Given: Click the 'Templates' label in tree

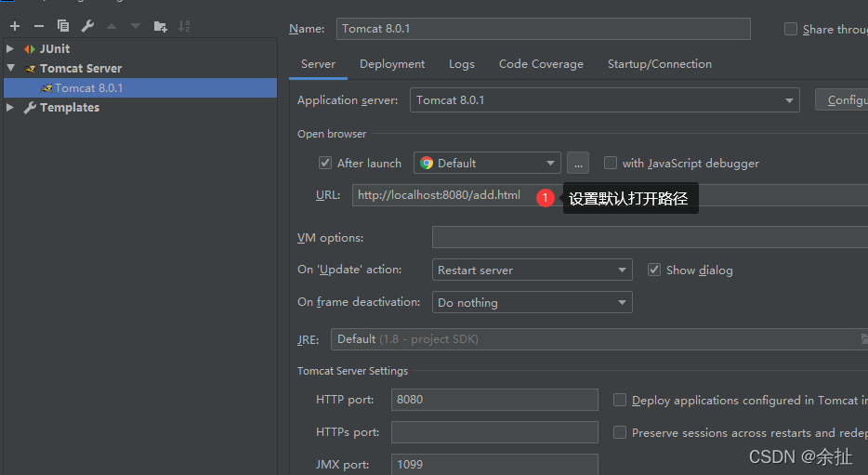Looking at the screenshot, I should [x=70, y=108].
